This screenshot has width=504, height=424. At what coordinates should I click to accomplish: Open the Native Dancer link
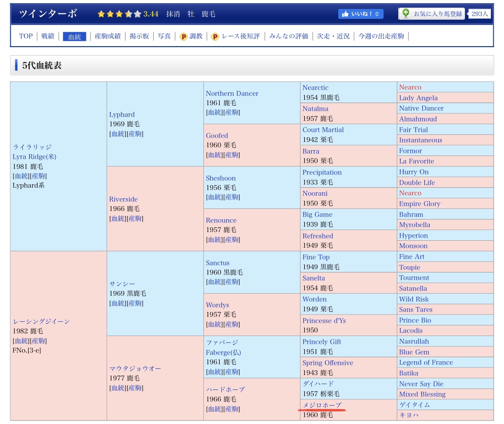421,108
